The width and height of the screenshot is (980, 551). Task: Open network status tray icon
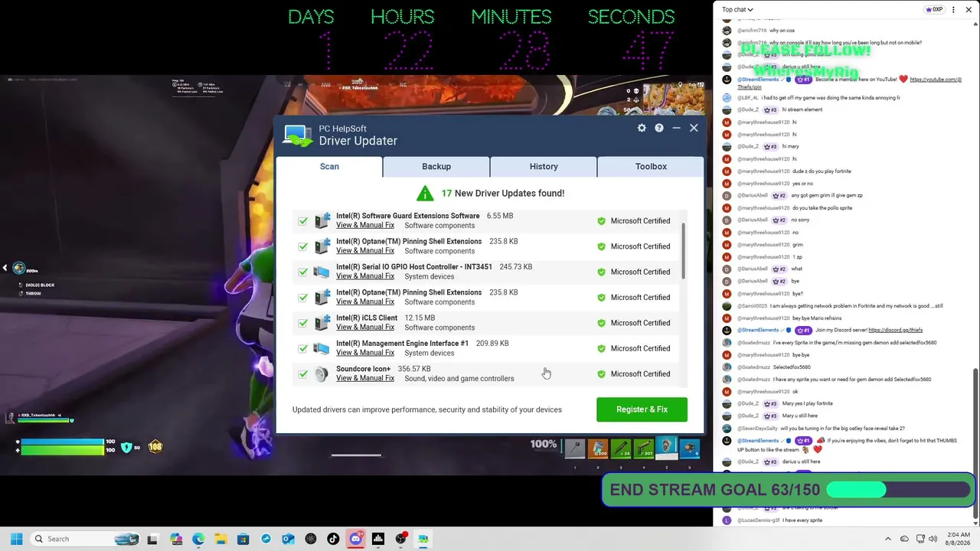point(920,539)
